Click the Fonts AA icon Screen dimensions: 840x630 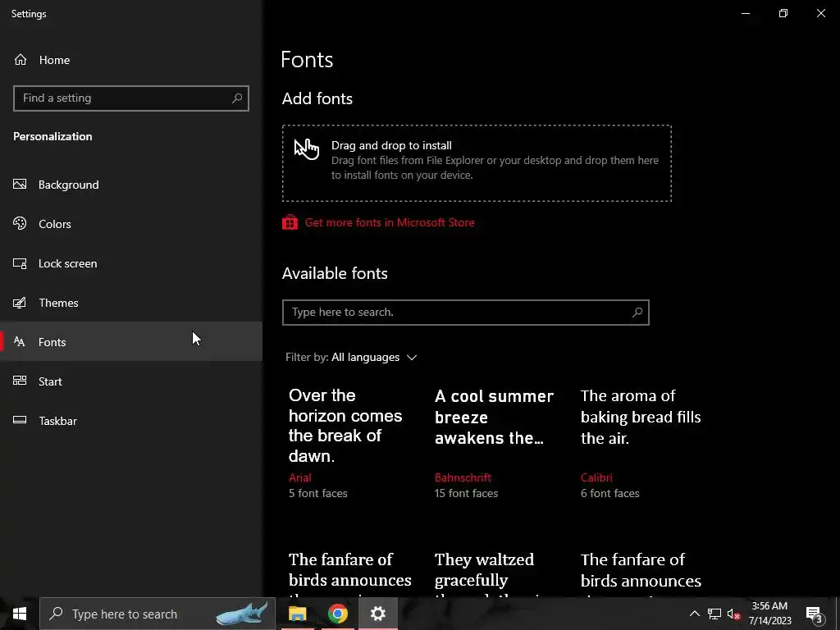tap(20, 341)
